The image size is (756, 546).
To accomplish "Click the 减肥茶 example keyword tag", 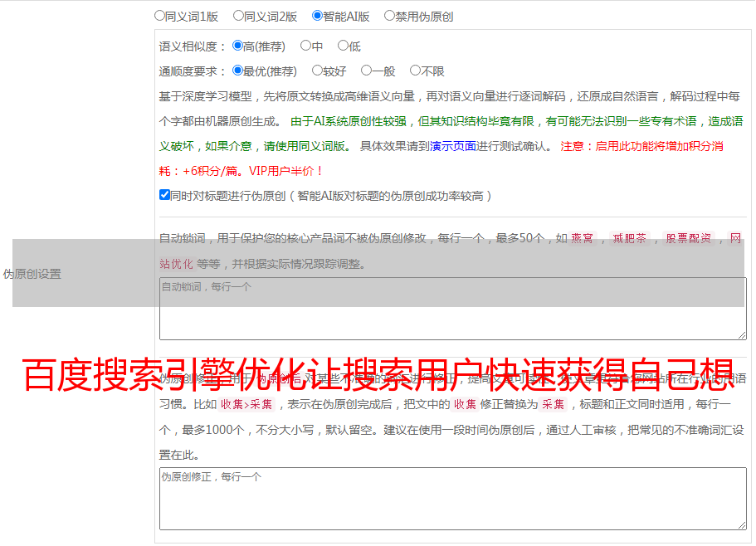I will tap(629, 239).
